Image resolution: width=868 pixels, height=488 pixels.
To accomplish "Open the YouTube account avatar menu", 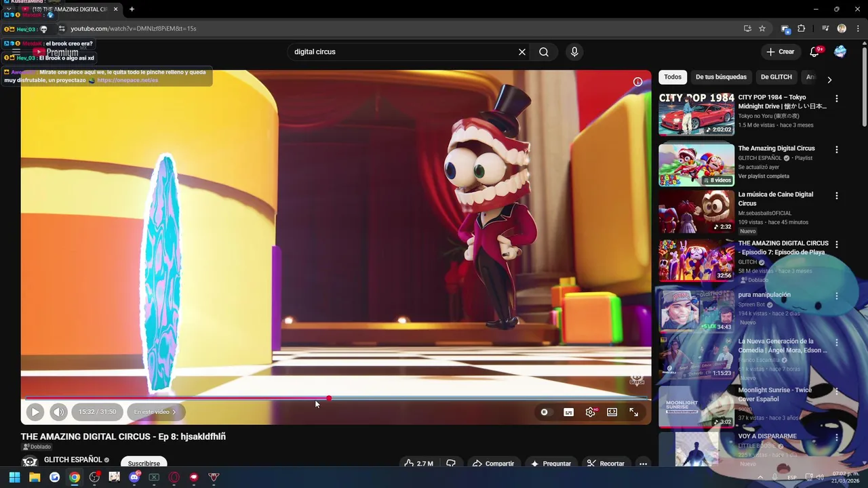I will point(840,52).
